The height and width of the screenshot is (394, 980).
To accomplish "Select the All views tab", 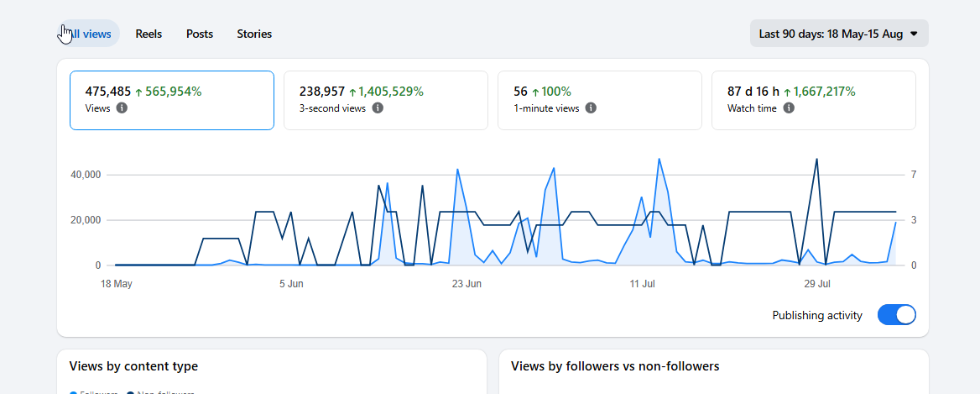I will pos(88,34).
